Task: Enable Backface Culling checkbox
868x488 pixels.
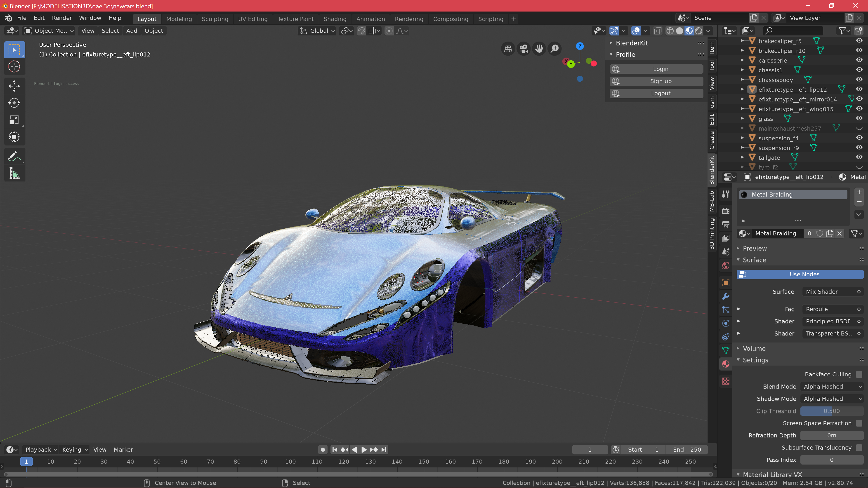Action: point(859,375)
